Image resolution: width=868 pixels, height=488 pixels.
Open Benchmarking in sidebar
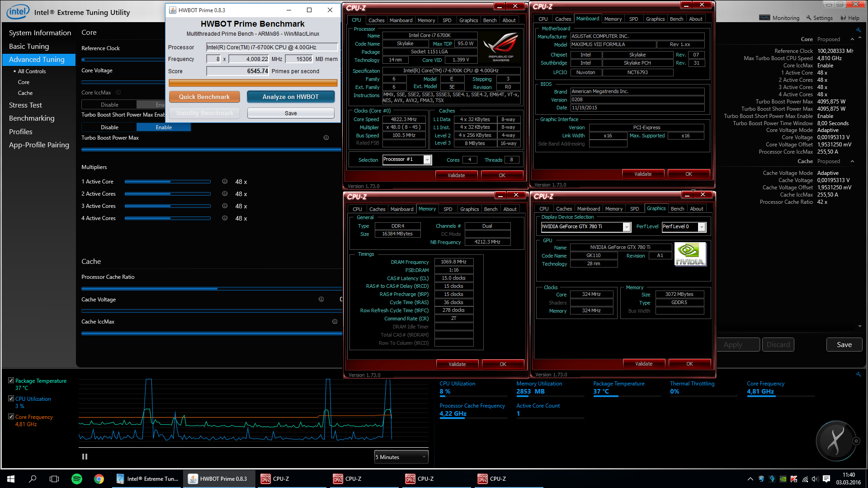(32, 118)
